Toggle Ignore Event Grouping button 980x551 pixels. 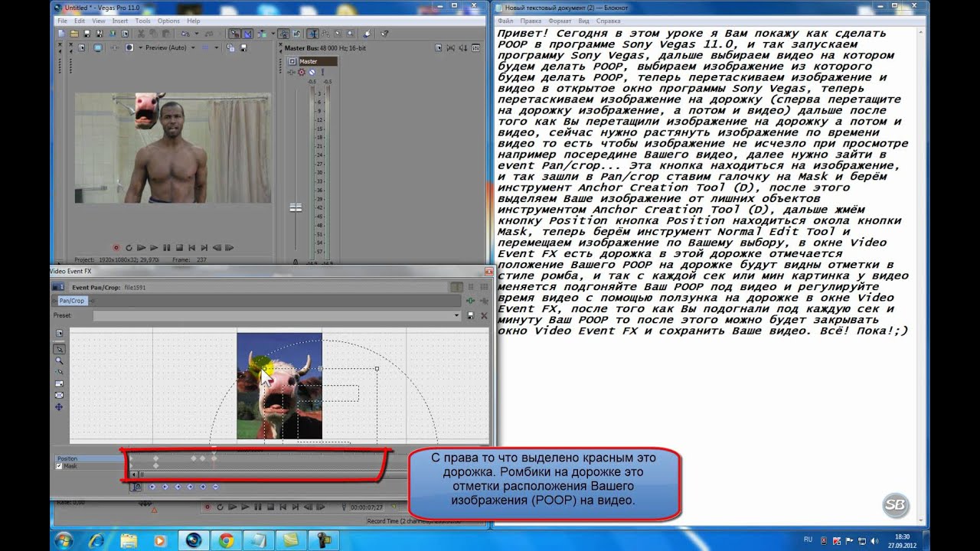[x=296, y=34]
